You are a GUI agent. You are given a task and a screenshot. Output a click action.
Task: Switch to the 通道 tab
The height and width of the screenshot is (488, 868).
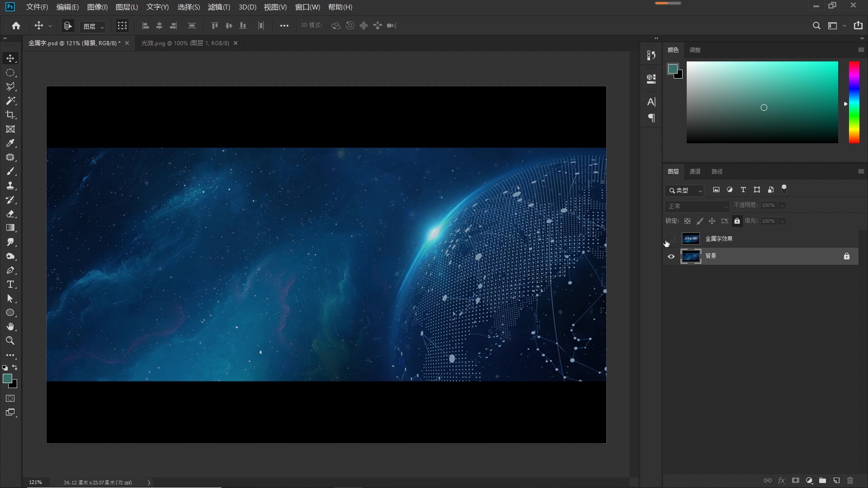pos(695,171)
